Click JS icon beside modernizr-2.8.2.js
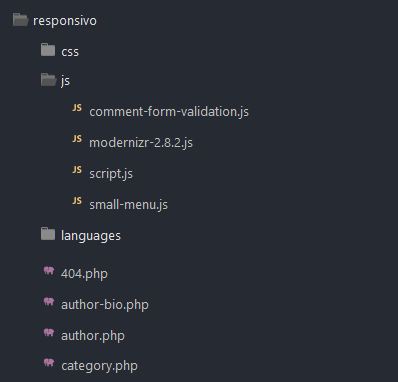Screen dimensions: 398x382 tap(77, 139)
